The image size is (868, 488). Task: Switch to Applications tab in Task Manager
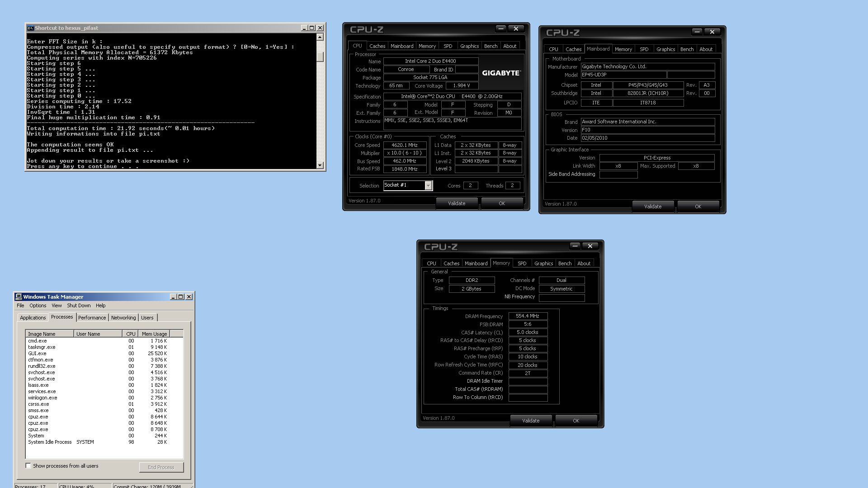pyautogui.click(x=33, y=318)
